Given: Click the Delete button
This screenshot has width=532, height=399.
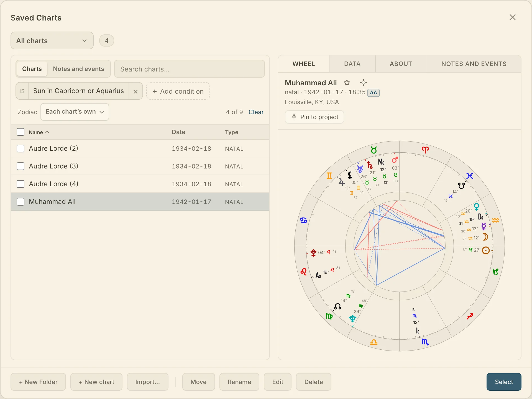Looking at the screenshot, I should [x=314, y=382].
